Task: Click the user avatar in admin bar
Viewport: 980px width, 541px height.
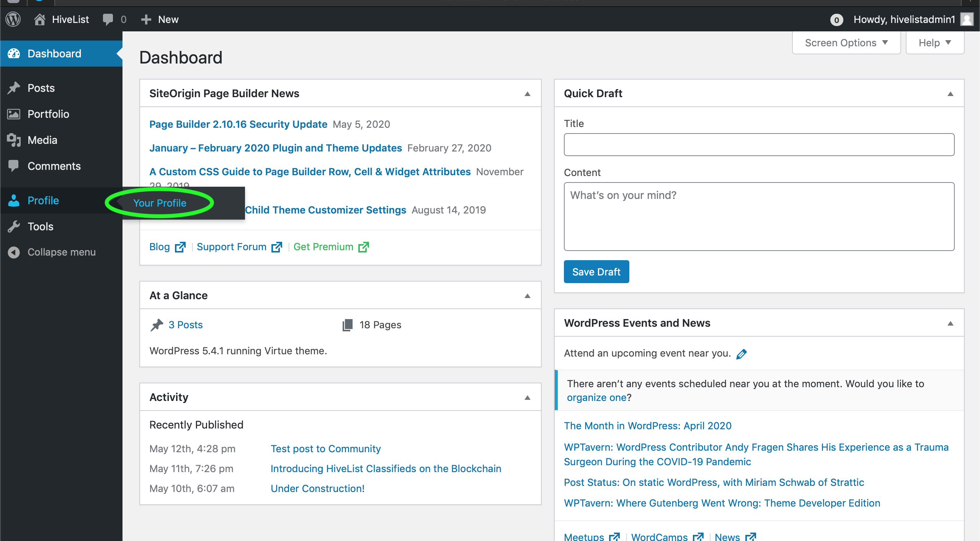Action: [x=967, y=19]
